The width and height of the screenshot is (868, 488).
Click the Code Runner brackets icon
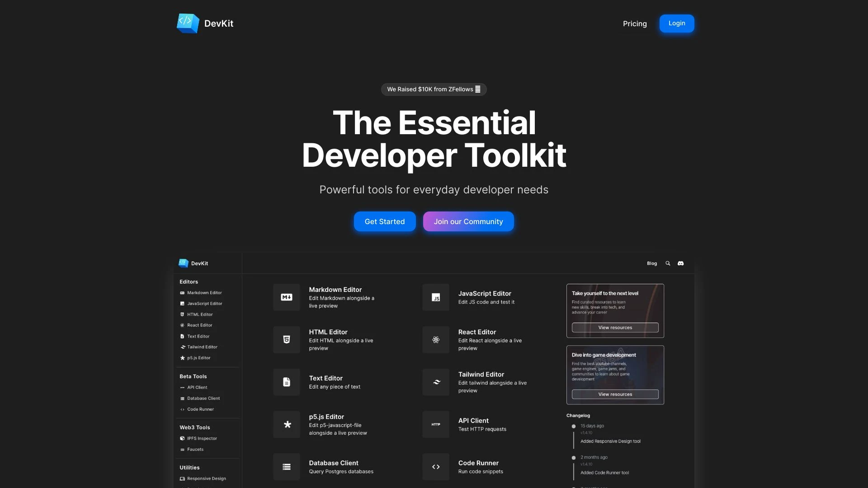(x=435, y=466)
